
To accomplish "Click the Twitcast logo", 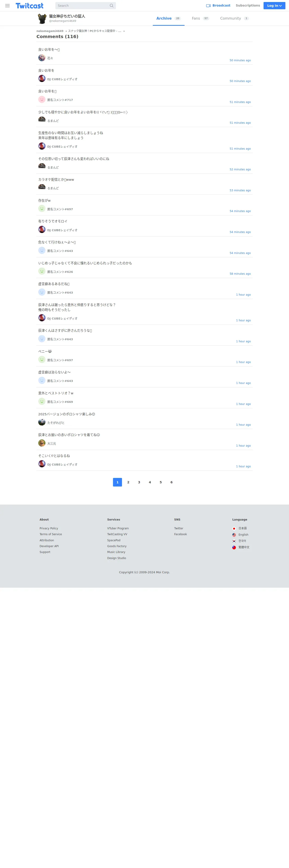I will [x=30, y=6].
